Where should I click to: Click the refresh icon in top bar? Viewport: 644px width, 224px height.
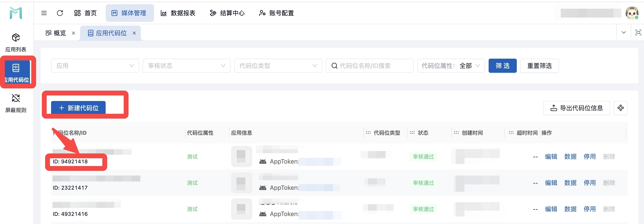60,13
